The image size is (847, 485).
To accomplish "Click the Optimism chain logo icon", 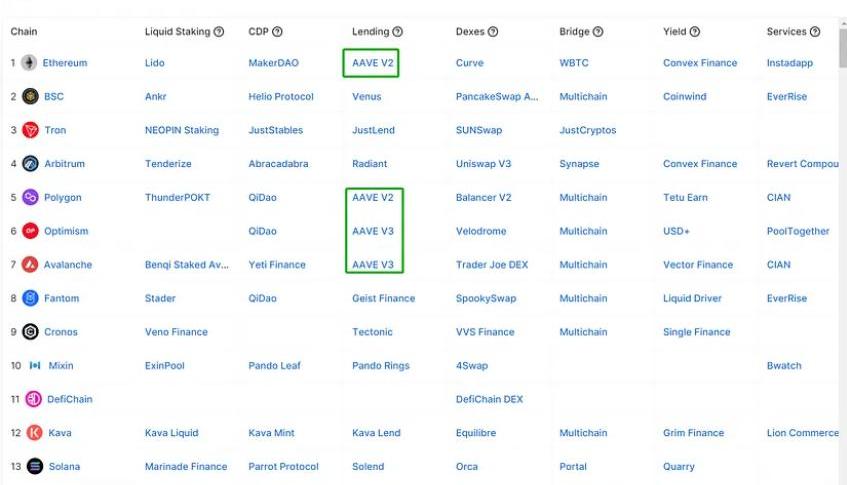I will pos(30,231).
